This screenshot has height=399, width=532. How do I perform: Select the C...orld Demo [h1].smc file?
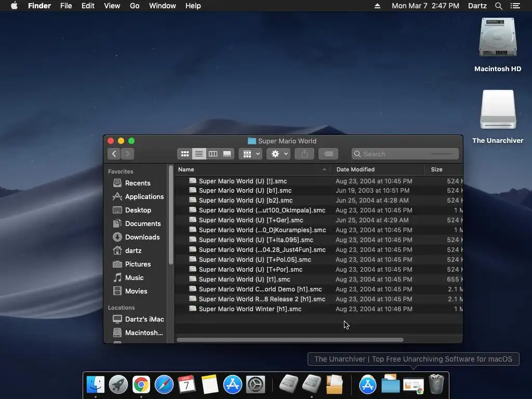pyautogui.click(x=319, y=289)
